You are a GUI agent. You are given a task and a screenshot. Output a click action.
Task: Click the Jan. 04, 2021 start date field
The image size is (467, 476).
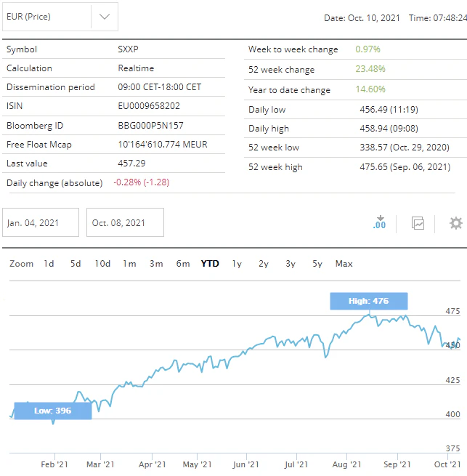pyautogui.click(x=41, y=222)
